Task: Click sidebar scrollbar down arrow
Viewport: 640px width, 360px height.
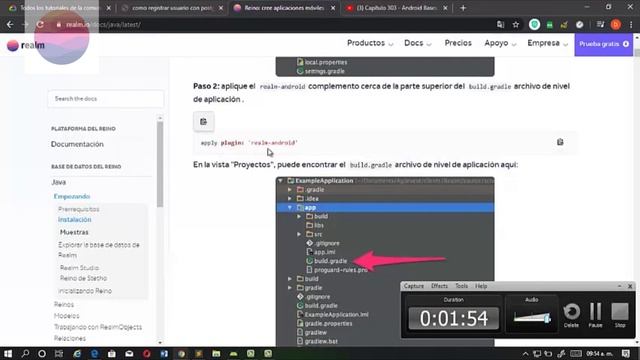Action: tap(160, 342)
